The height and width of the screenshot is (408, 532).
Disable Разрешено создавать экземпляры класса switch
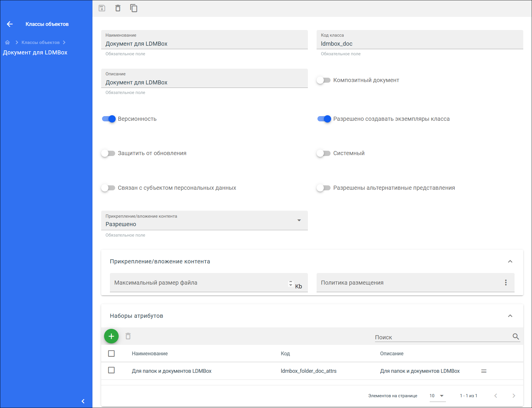click(324, 119)
